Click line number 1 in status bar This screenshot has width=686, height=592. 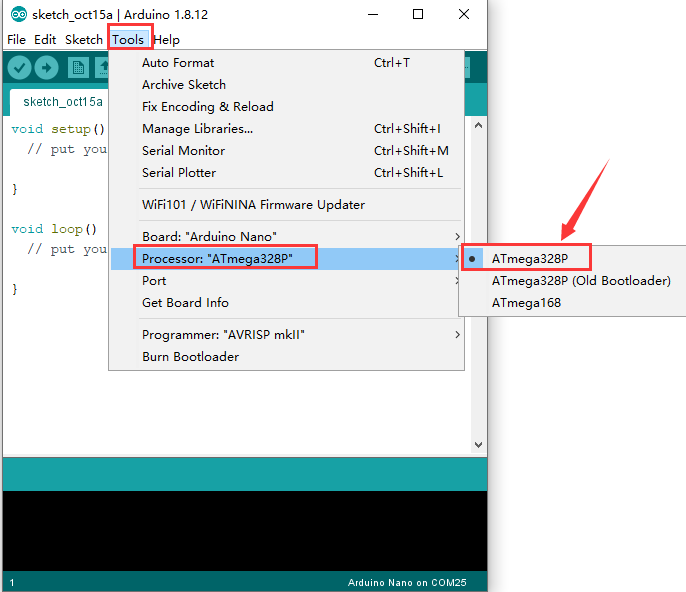click(12, 582)
